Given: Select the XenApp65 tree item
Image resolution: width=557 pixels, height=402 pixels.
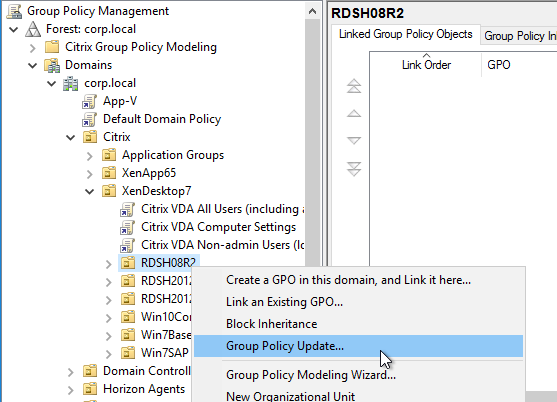Looking at the screenshot, I should click(x=149, y=173).
